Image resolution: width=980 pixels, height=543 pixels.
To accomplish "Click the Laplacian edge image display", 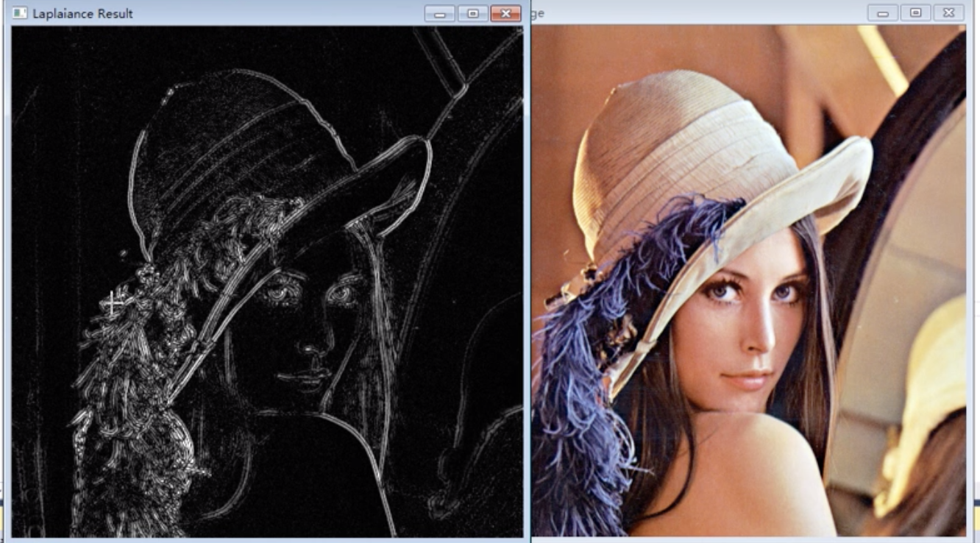I will (x=267, y=282).
